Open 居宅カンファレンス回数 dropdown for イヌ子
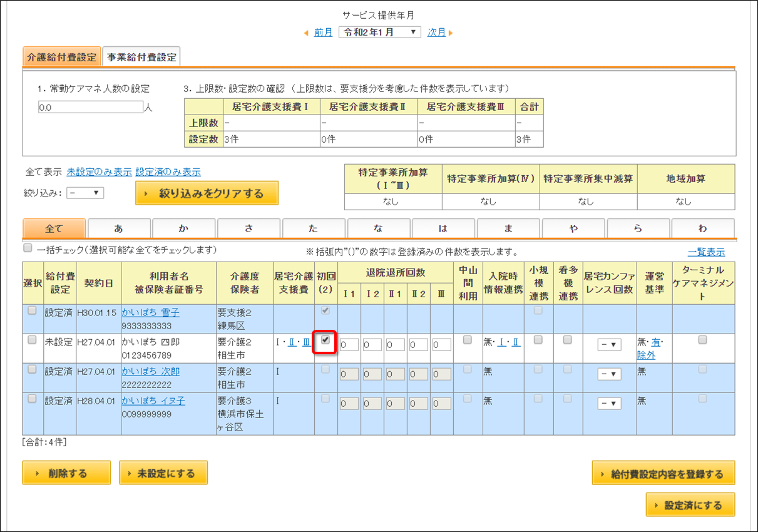758x532 pixels. pos(609,403)
